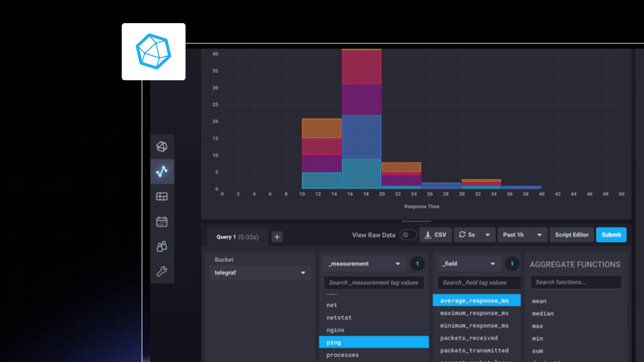Open the Data Explorer graph icon
The width and height of the screenshot is (644, 362).
(162, 171)
